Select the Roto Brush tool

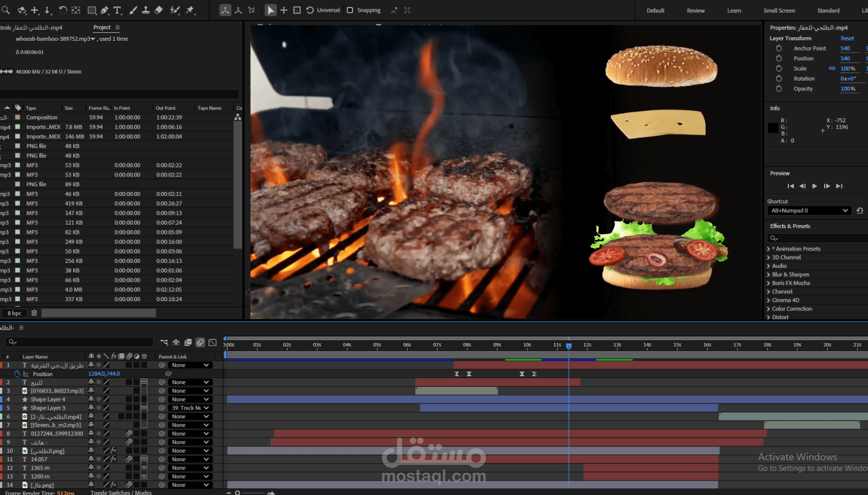tap(175, 10)
